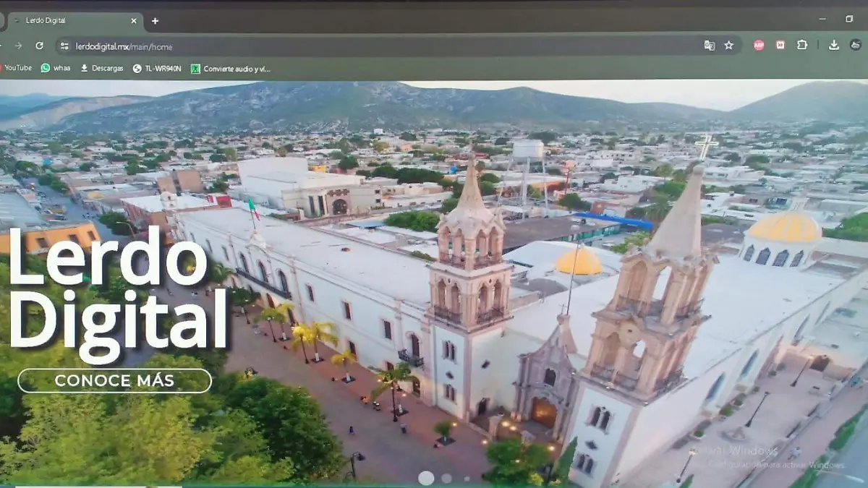Click the browser profile avatar icon

tap(856, 46)
